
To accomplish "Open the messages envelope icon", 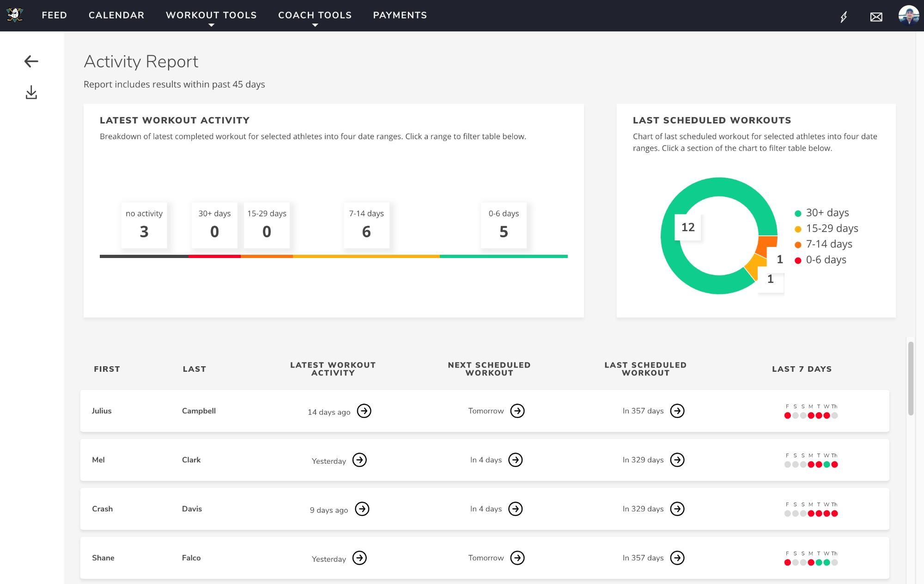I will pyautogui.click(x=876, y=17).
